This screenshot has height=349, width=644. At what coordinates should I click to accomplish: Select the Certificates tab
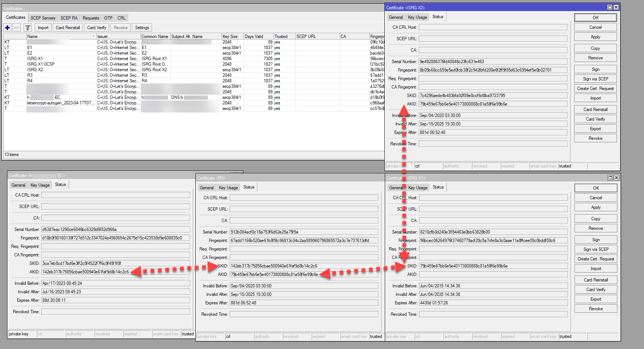click(16, 17)
